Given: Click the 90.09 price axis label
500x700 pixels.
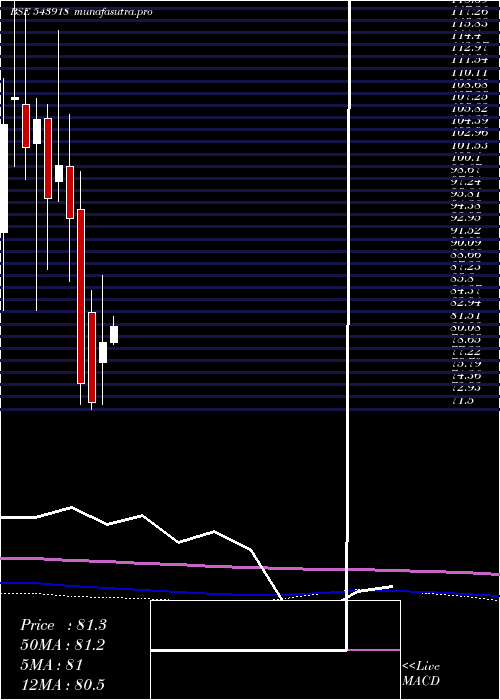Looking at the screenshot, I should pos(467,242).
